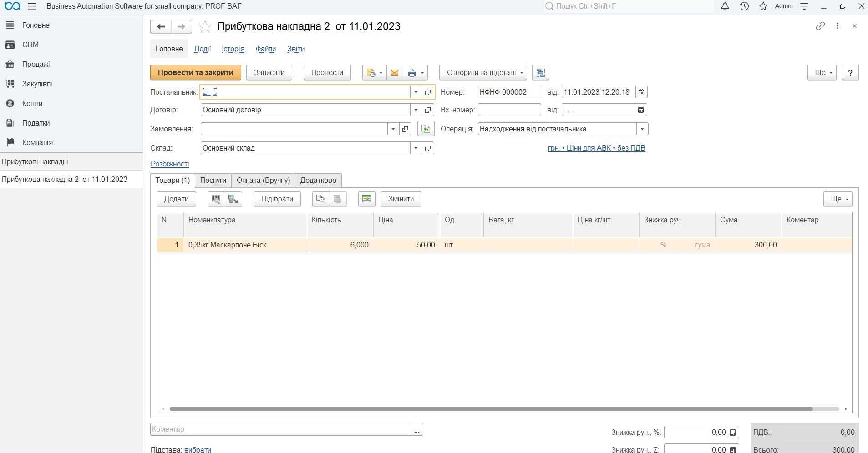The image size is (868, 453).
Task: Open calculator for Знижка руч., % field
Action: [733, 432]
